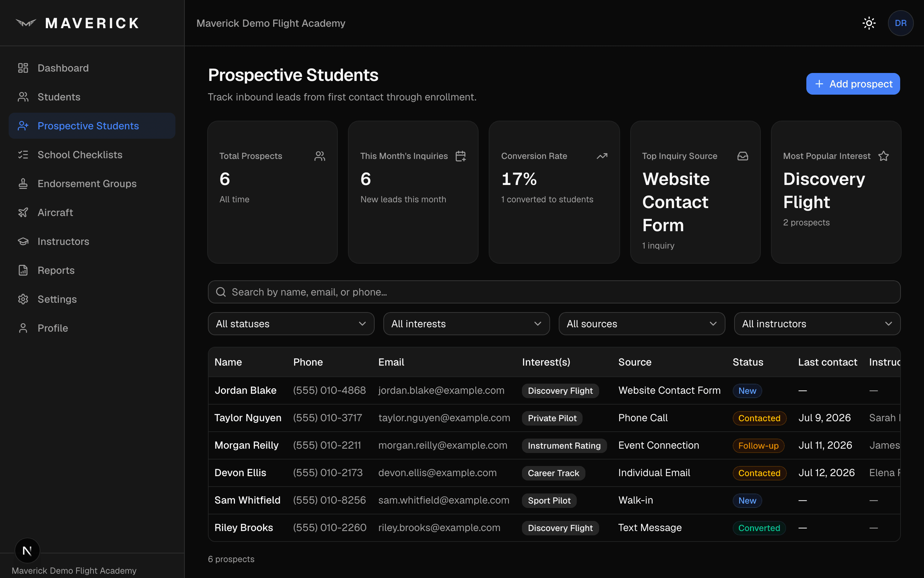The height and width of the screenshot is (578, 924).
Task: Open Sam Whitfield's prospect row
Action: click(x=554, y=500)
